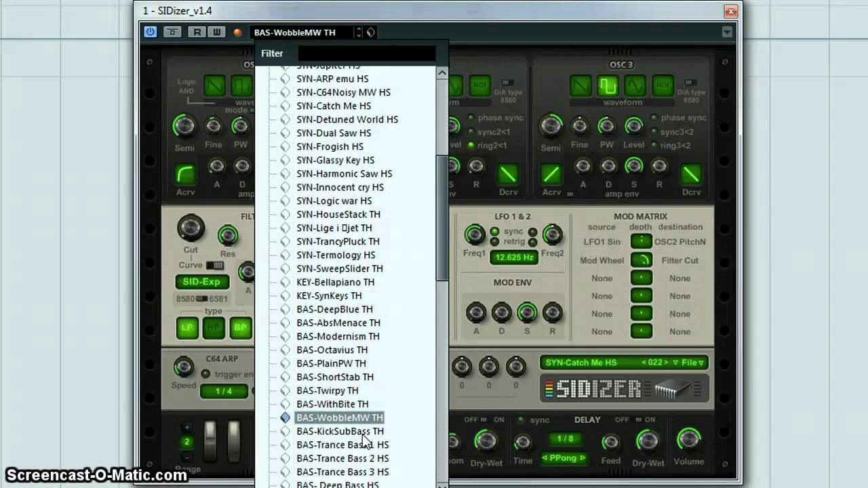This screenshot has height=488, width=868.
Task: Click the compare button next to power
Action: 173,32
